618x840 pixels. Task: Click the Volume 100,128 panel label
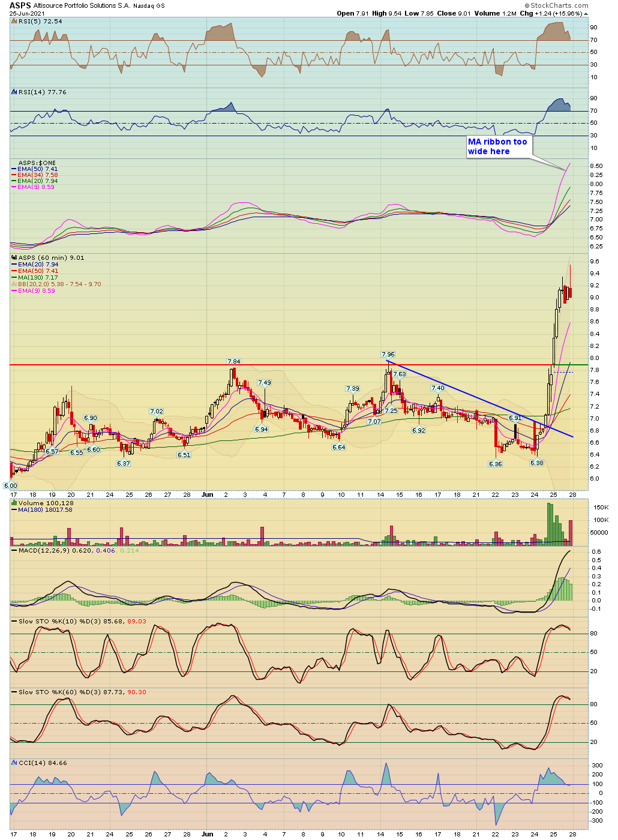(x=46, y=503)
